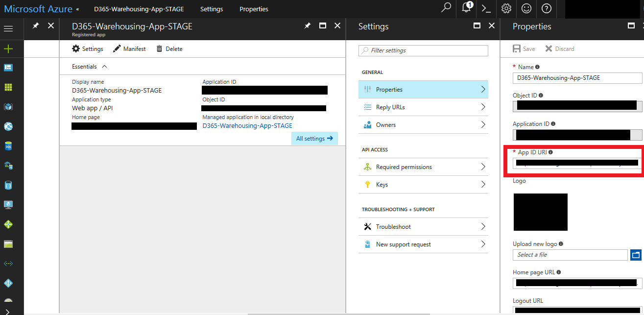The width and height of the screenshot is (644, 315).
Task: Expand Reply URLs chevron arrow
Action: coord(483,107)
